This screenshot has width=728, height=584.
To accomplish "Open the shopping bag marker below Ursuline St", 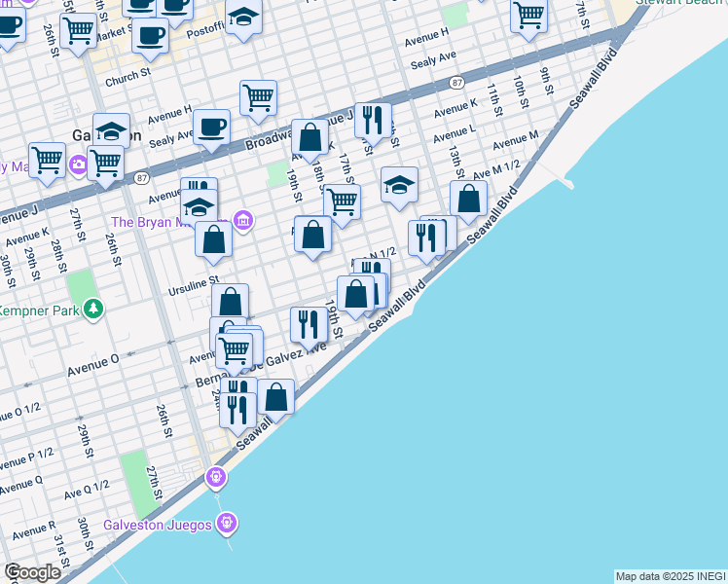I will point(231,301).
